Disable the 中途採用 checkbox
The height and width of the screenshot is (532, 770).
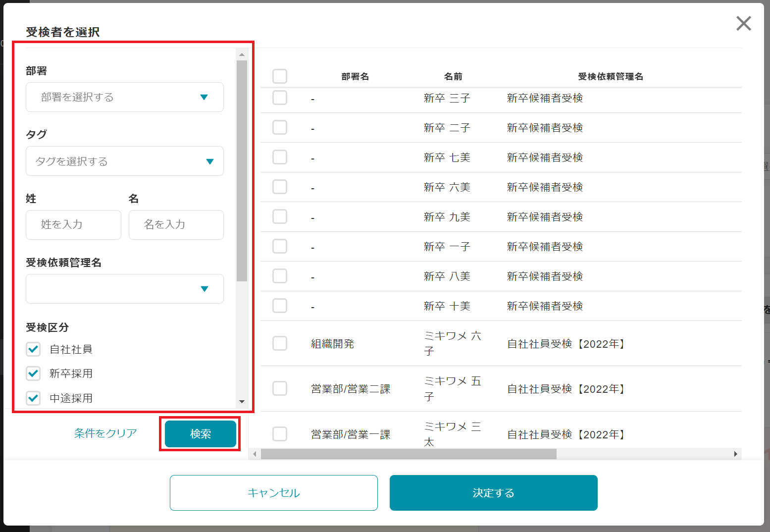33,398
